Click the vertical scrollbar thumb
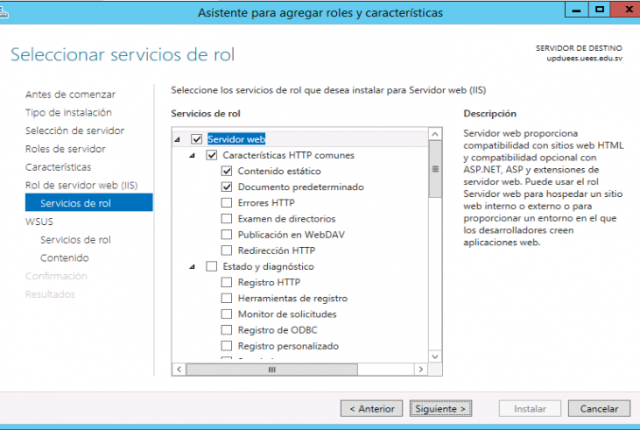The width and height of the screenshot is (640, 430). 435,169
